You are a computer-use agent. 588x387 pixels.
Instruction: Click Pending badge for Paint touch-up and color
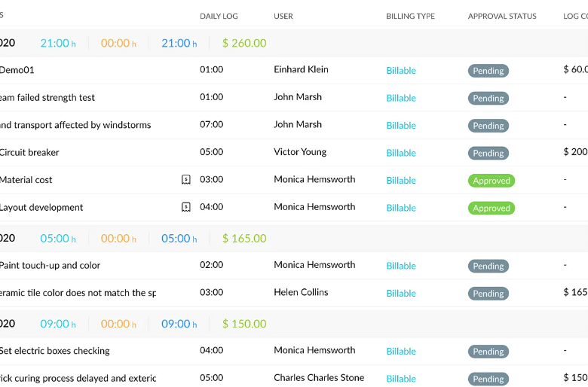(488, 266)
